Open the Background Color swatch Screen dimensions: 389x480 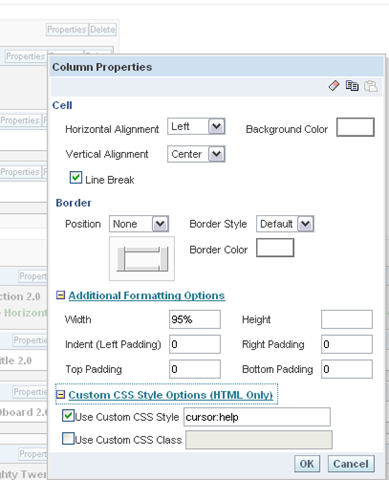coord(355,127)
